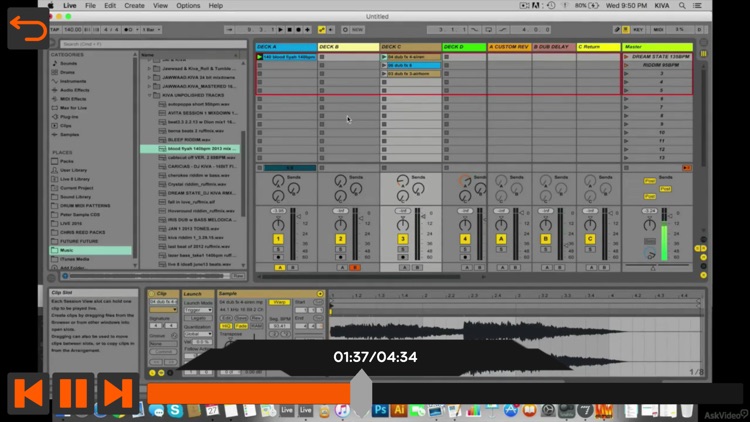The image size is (750, 422).
Task: Click the 140.00 tempo field
Action: [72, 30]
